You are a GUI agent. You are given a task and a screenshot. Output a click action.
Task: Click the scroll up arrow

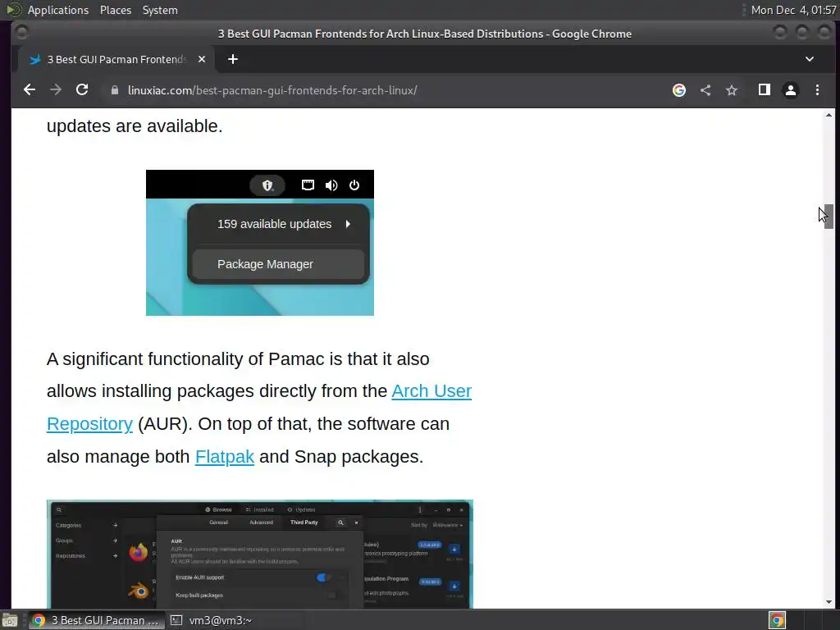[x=829, y=115]
